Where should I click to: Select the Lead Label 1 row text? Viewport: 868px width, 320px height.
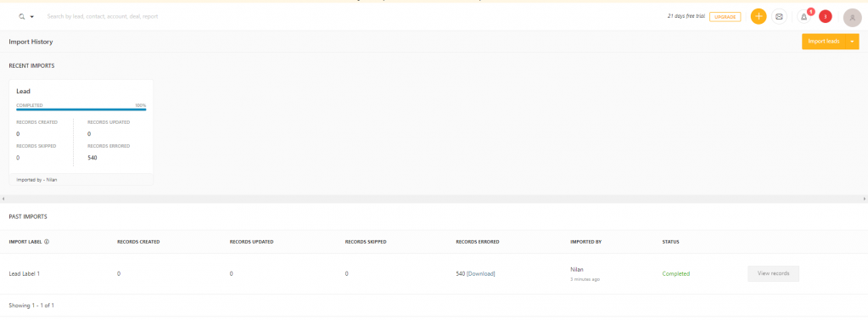click(25, 273)
